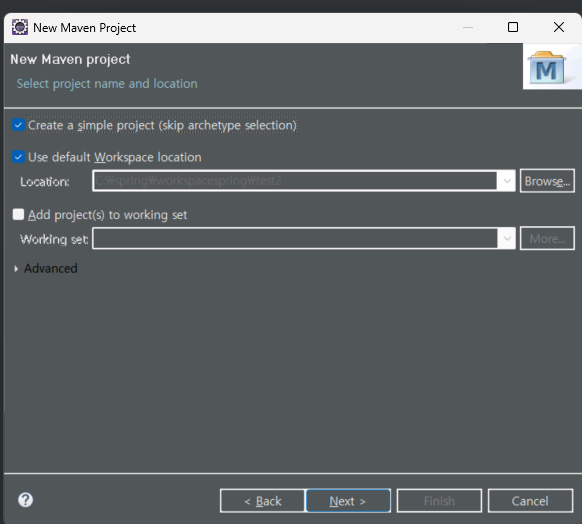Toggle Use default Workspace location checkbox
The width and height of the screenshot is (582, 524).
tap(18, 157)
